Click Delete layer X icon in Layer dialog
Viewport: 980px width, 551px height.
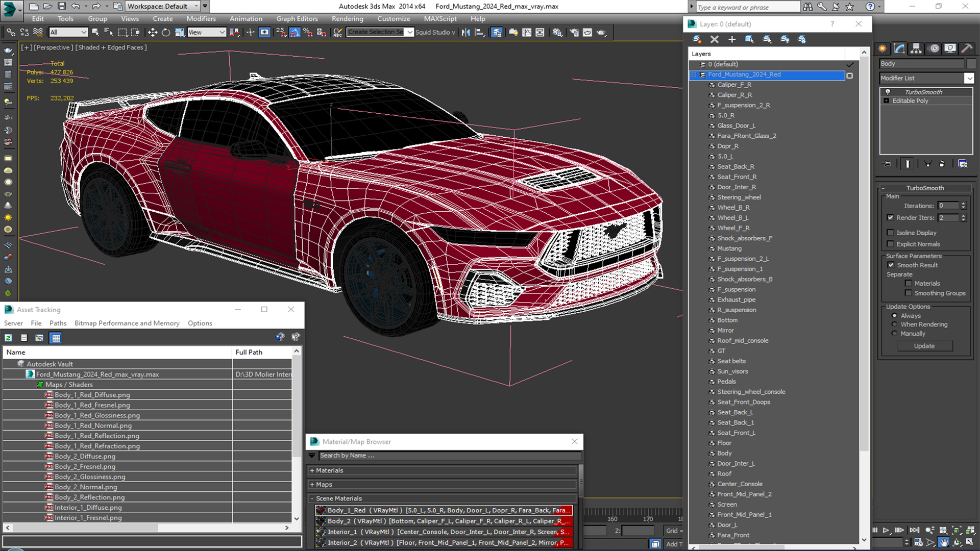click(715, 39)
